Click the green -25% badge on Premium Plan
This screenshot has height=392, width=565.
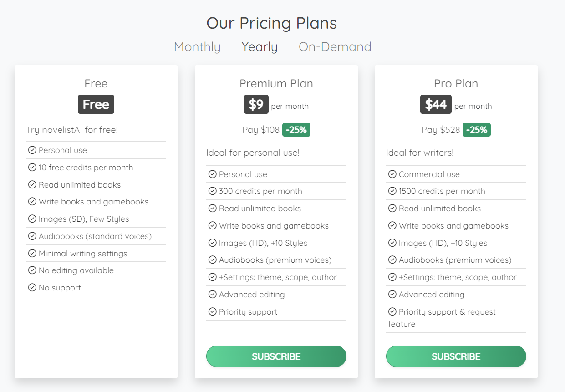point(296,130)
